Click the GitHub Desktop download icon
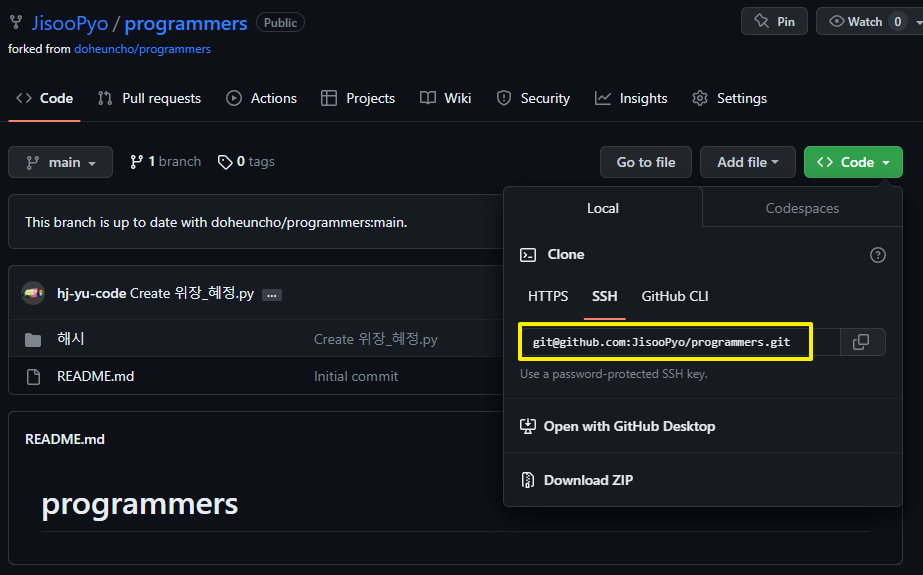Image resolution: width=923 pixels, height=575 pixels. (x=528, y=426)
